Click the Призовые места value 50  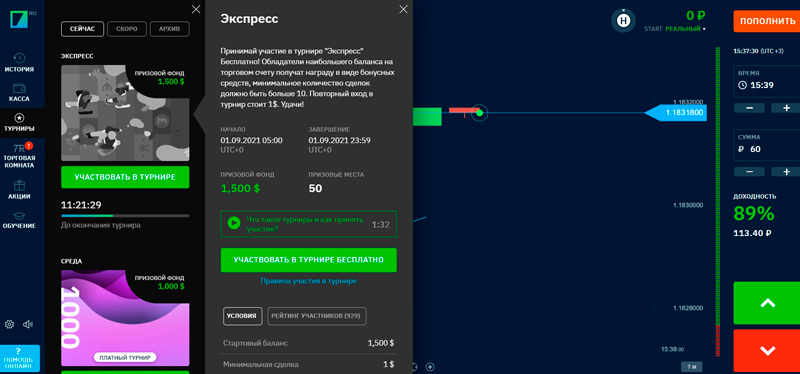click(315, 188)
